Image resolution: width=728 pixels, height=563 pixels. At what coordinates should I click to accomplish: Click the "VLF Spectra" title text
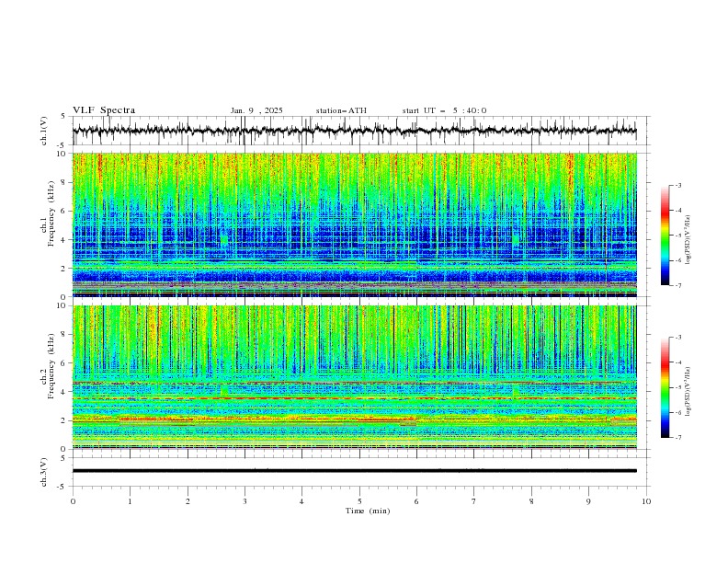coord(104,110)
